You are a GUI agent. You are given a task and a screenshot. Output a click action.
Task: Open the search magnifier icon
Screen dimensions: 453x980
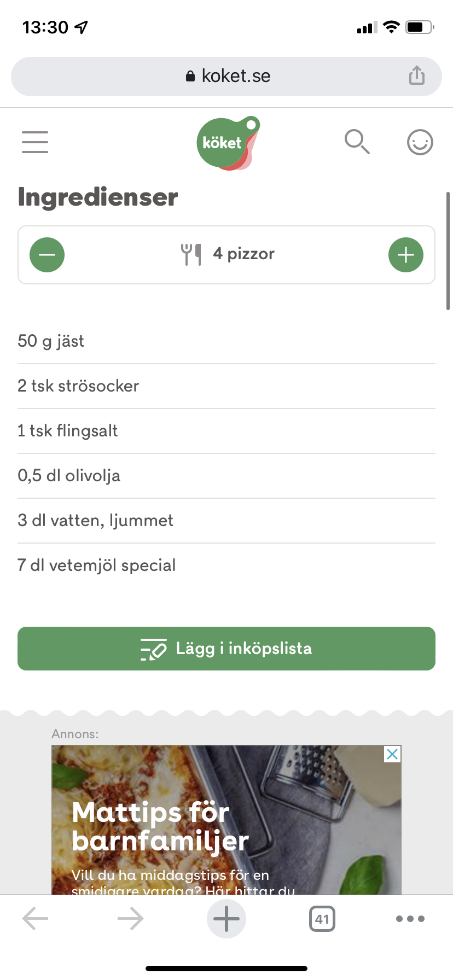[x=357, y=142]
